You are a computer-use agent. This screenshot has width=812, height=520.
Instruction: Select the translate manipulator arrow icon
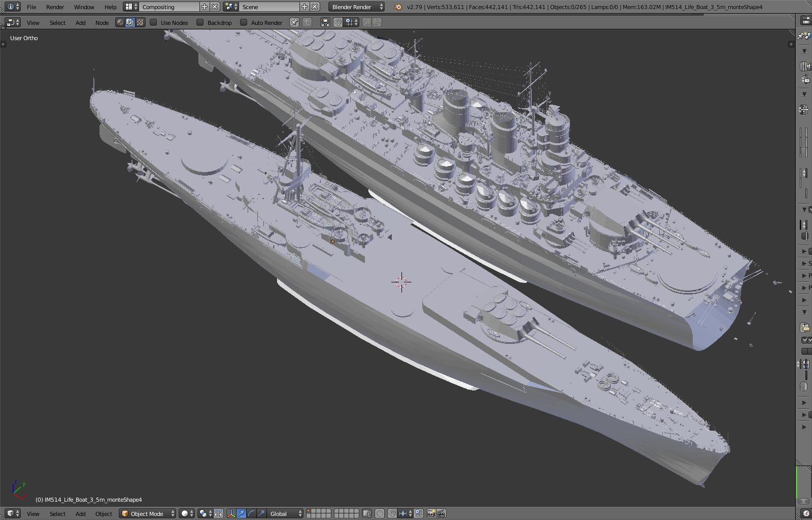pos(241,513)
